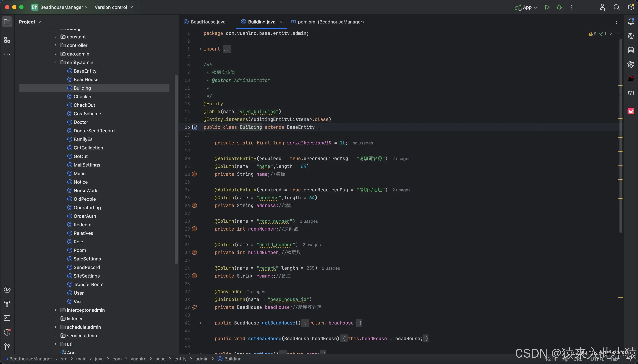Expand the controller package folder
The height and width of the screenshot is (364, 638).
[56, 45]
